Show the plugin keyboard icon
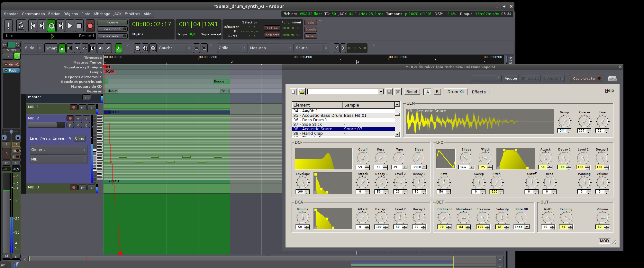 [612, 78]
